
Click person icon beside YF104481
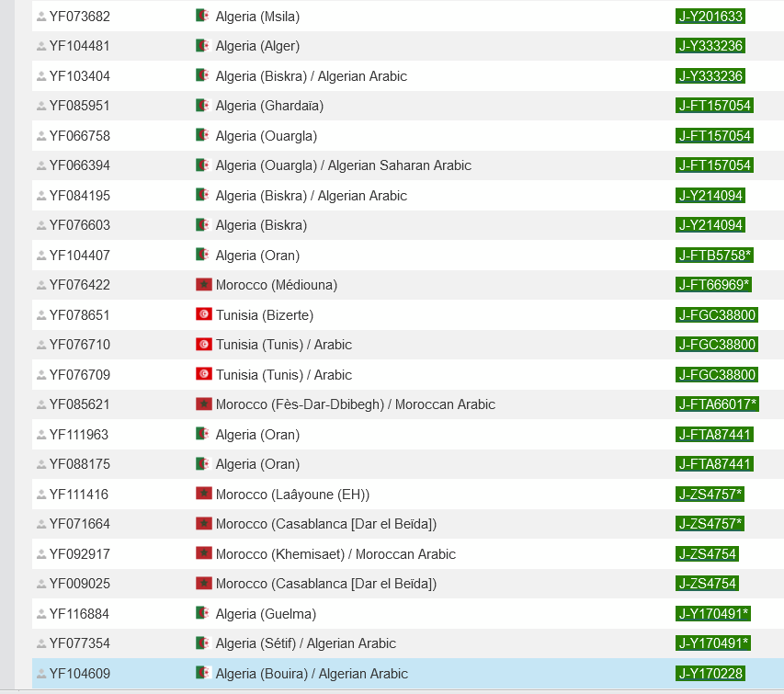click(x=41, y=47)
